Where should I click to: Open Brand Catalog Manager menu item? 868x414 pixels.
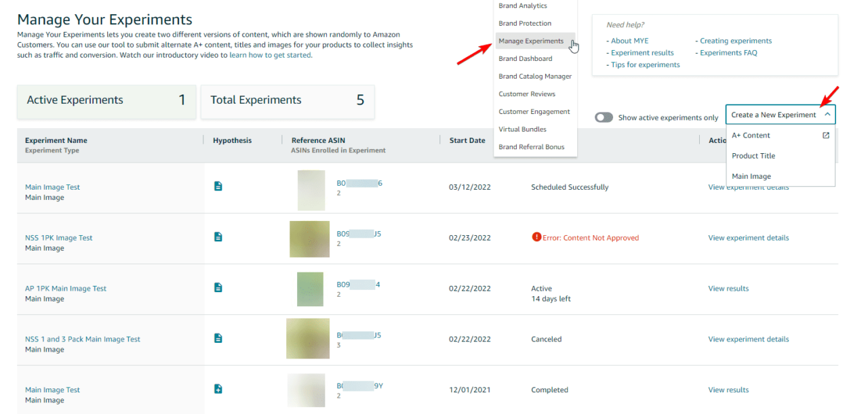[x=534, y=77]
